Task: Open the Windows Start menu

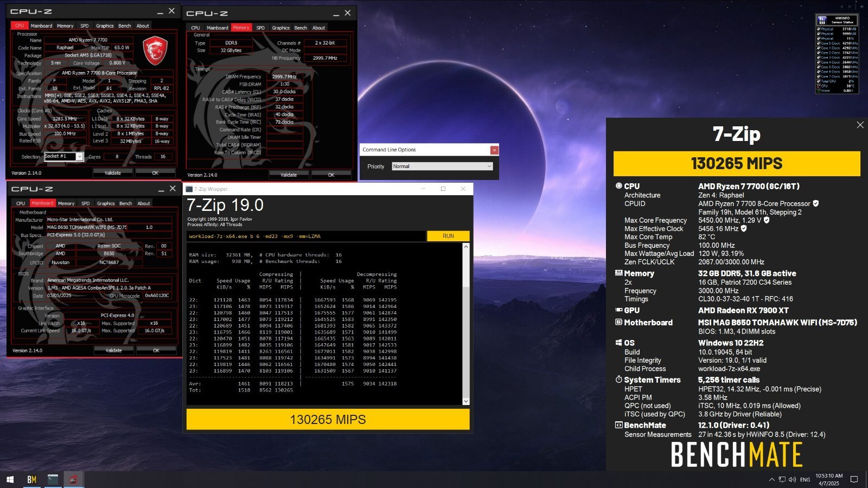Action: (x=10, y=479)
